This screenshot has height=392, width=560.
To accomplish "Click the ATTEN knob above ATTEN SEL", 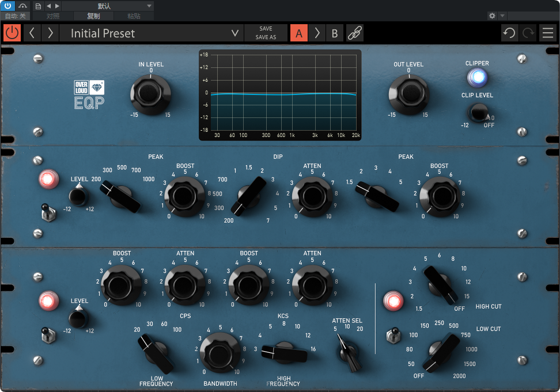I will click(312, 285).
